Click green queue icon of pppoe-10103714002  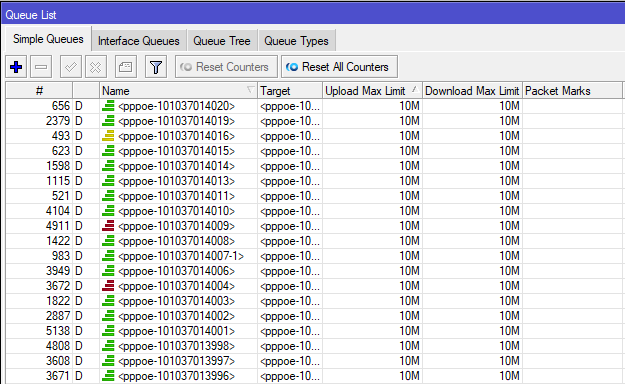point(108,316)
